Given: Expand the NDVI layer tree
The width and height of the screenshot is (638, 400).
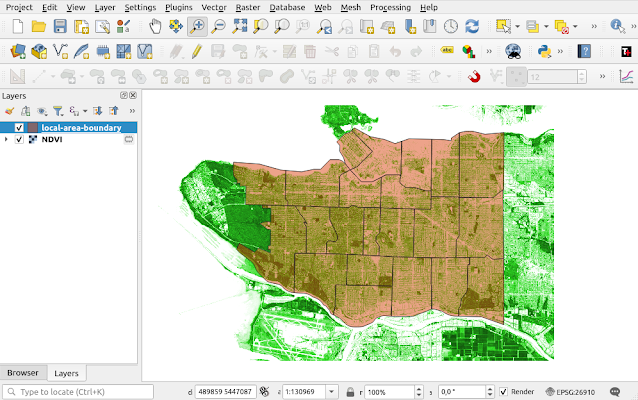Looking at the screenshot, I should coord(7,140).
